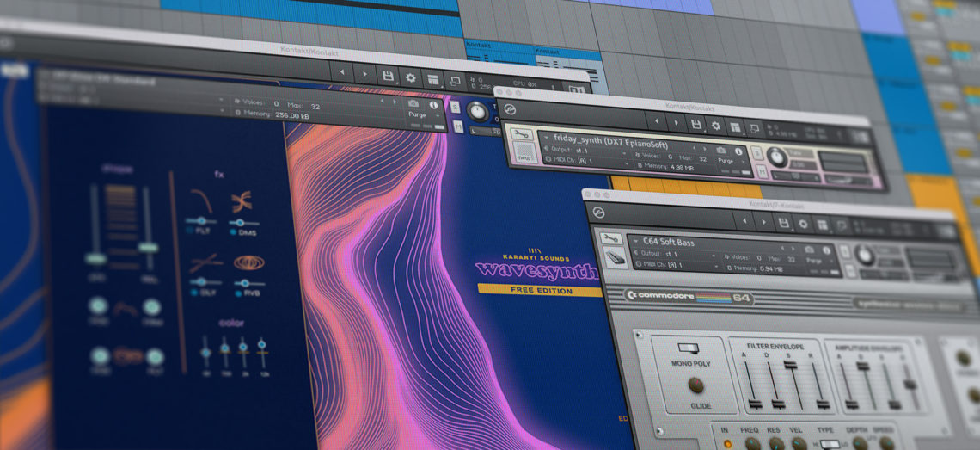Screen dimensions: 980x450
Task: Mute the wavesynth instrument with M button
Action: point(458,127)
